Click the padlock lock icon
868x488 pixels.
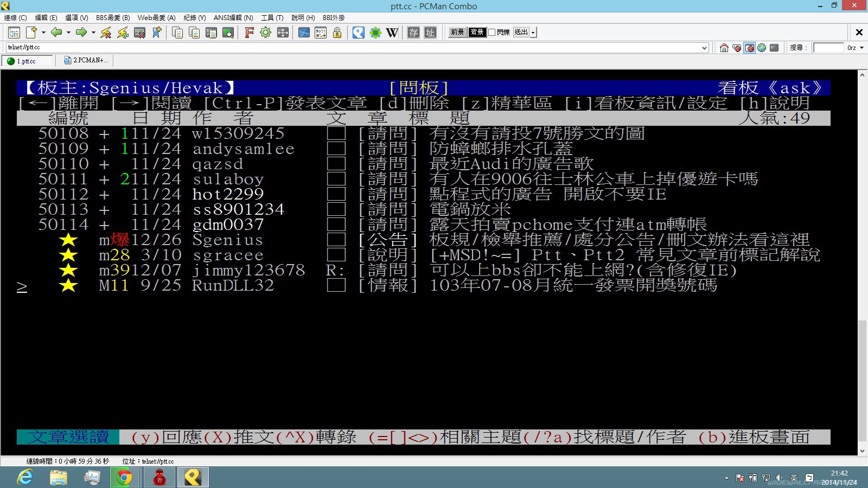[337, 33]
